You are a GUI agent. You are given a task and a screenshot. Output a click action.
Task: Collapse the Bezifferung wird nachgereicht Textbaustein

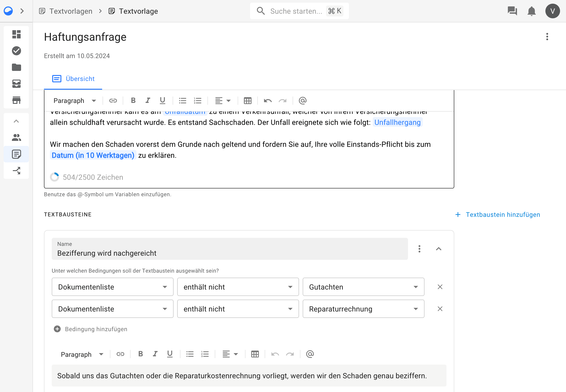[x=438, y=249]
